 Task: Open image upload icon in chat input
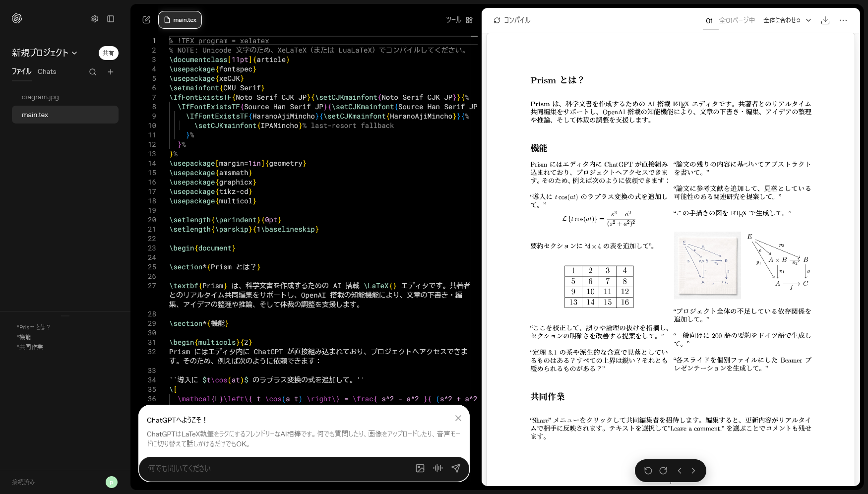click(420, 468)
